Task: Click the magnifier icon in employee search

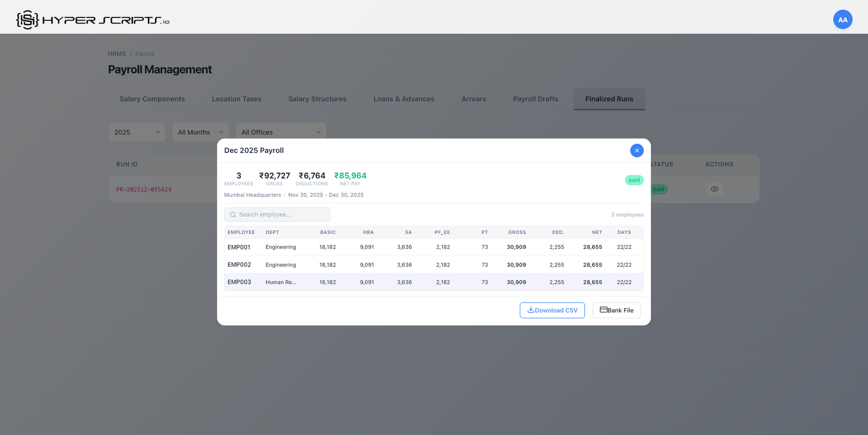Action: (233, 215)
